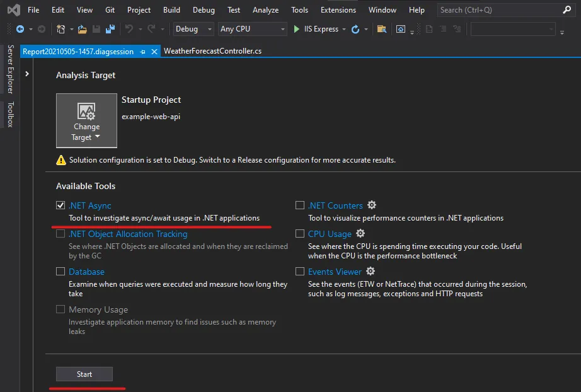Uncheck the .NET Async tool checkbox
Viewport: 581px width, 392px height.
tap(60, 205)
